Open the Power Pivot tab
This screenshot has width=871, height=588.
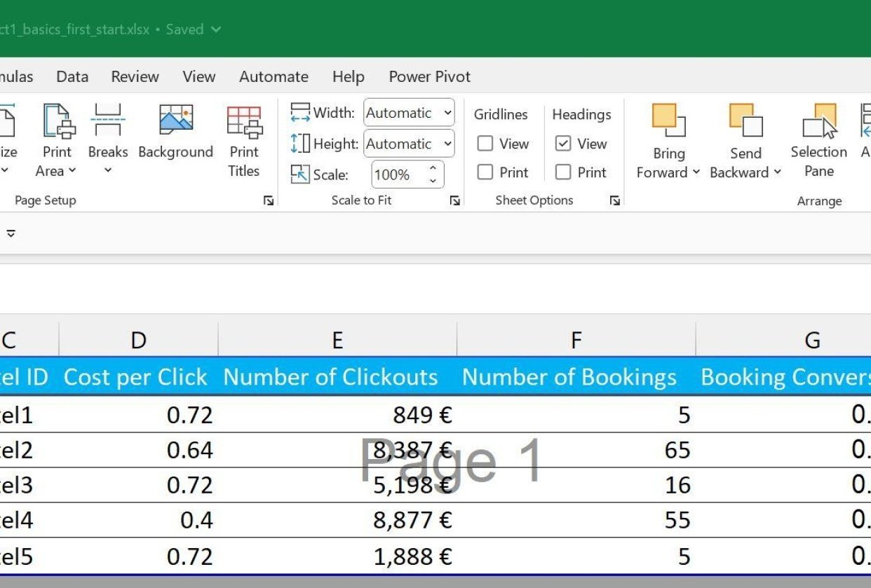pos(429,76)
